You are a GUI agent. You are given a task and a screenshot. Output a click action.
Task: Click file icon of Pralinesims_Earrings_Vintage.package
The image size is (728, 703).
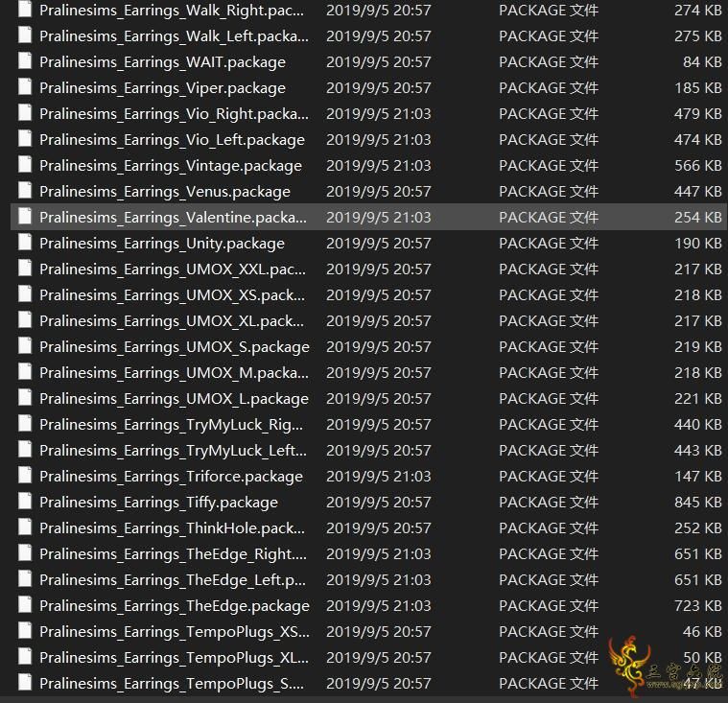pos(25,165)
